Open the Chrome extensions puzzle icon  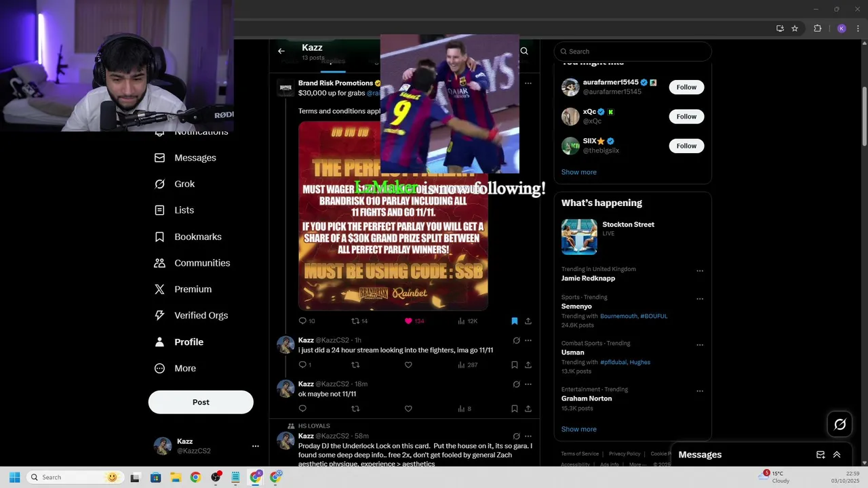coord(817,28)
